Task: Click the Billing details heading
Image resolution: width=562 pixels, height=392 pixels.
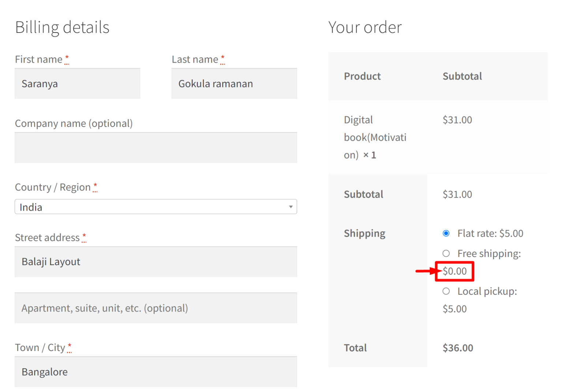Action: tap(62, 27)
